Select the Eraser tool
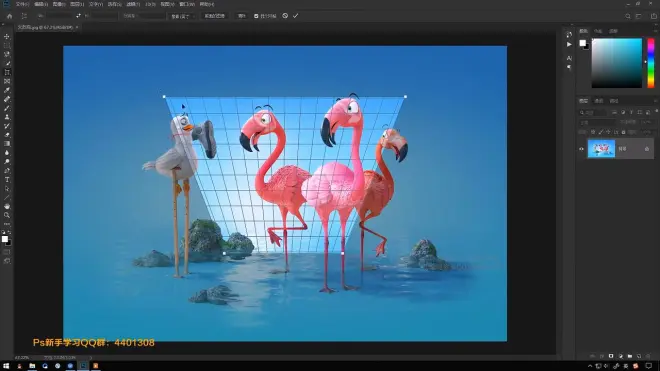 coord(7,135)
